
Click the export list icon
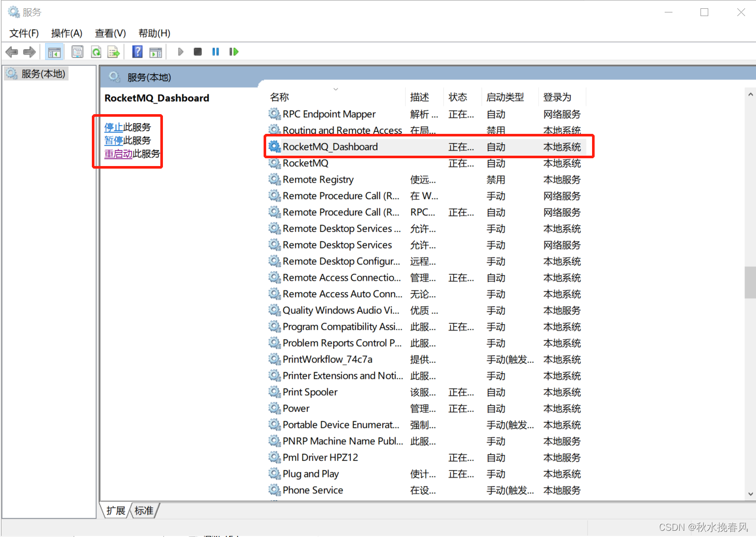tap(114, 51)
